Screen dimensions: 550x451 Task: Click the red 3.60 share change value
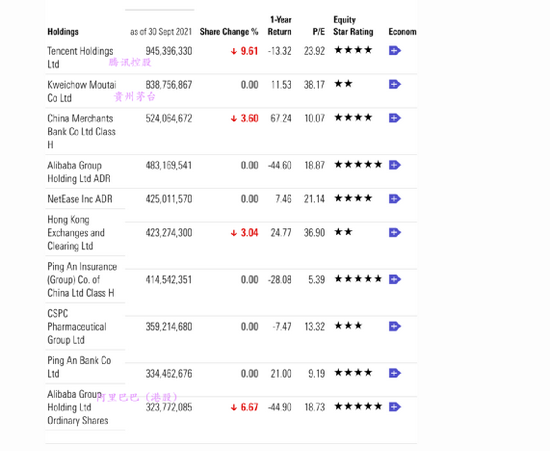(249, 119)
